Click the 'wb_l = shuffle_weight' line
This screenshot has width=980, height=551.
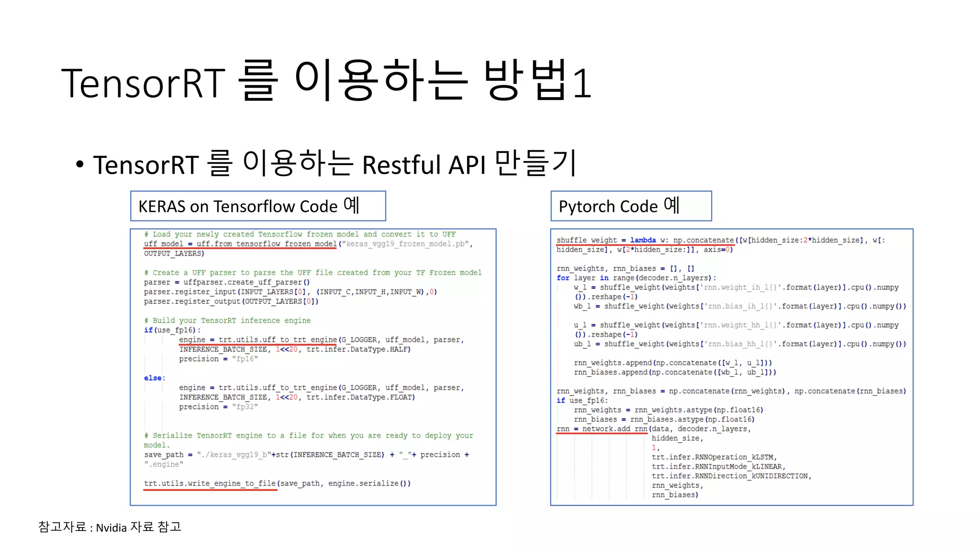tap(740, 306)
